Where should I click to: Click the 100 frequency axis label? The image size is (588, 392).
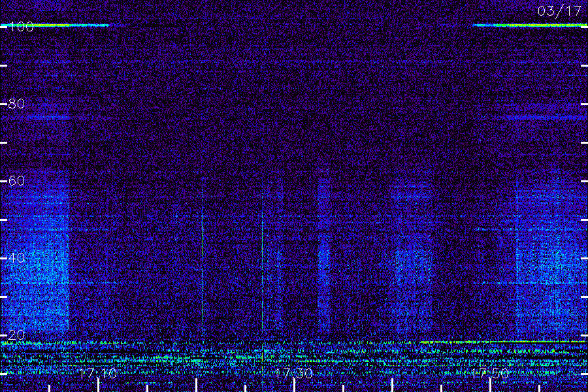tap(21, 27)
